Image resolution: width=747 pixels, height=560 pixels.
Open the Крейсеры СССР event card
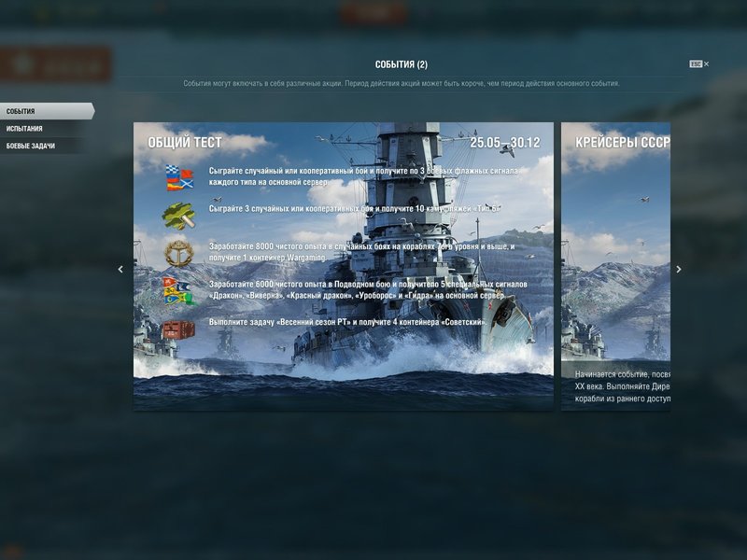(x=615, y=266)
